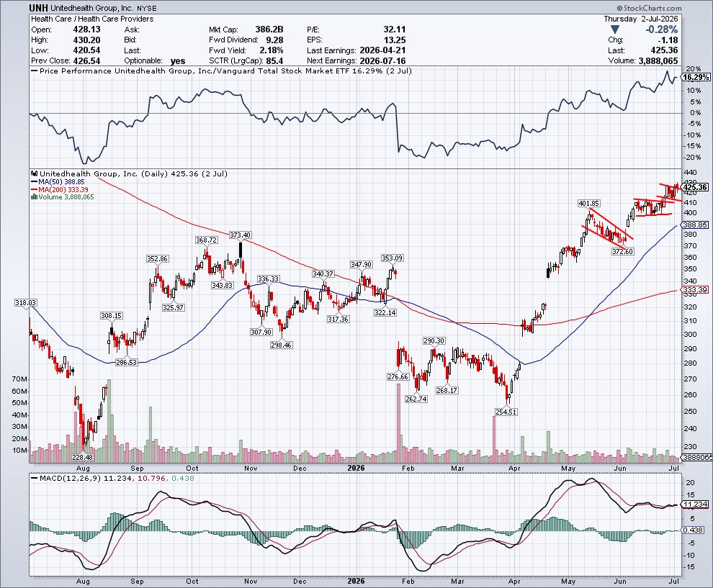
Task: Click the Last Earnings date 2026-04-21
Action: click(x=382, y=50)
